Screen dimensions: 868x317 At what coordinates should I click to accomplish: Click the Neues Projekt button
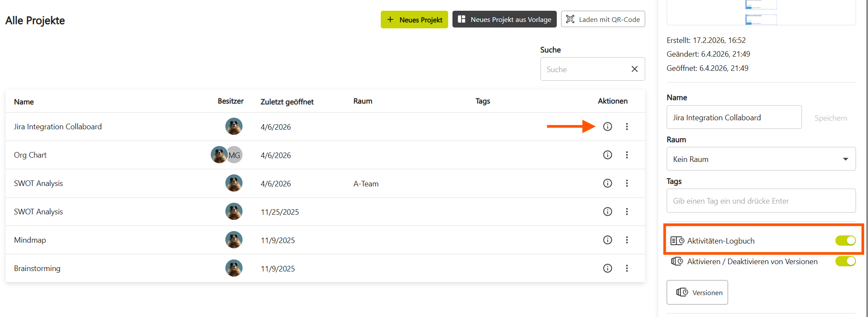pyautogui.click(x=414, y=20)
